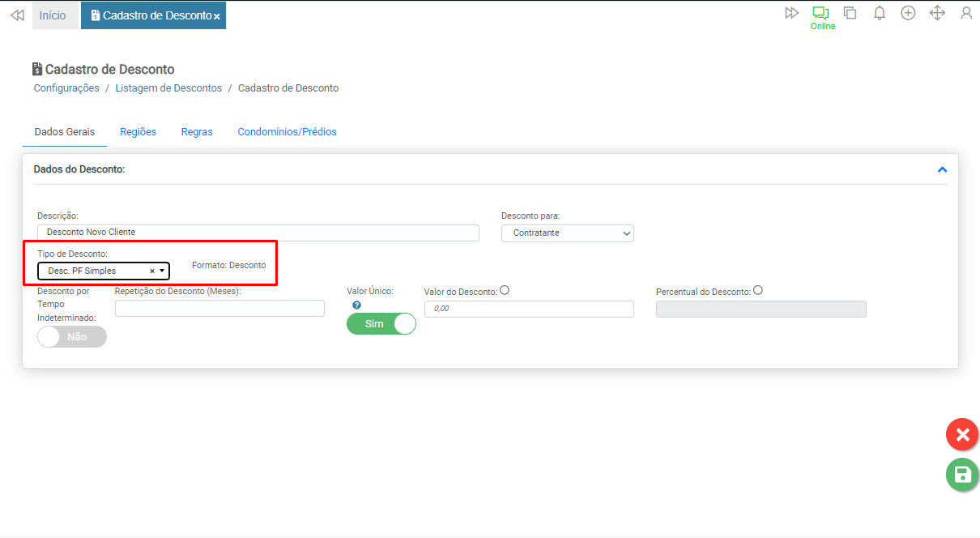Image resolution: width=980 pixels, height=538 pixels.
Task: Click the Valor Único help question icon
Action: point(356,305)
